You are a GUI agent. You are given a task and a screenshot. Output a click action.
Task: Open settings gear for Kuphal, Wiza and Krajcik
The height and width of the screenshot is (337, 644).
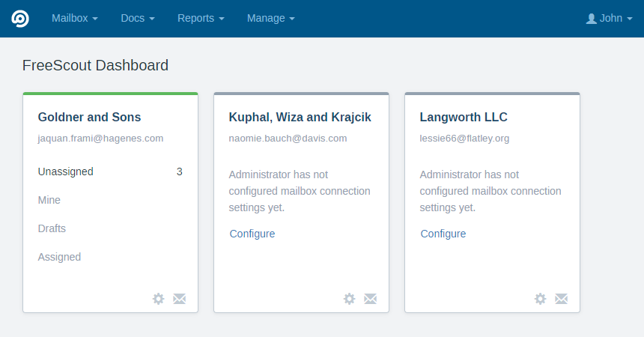pyautogui.click(x=350, y=299)
